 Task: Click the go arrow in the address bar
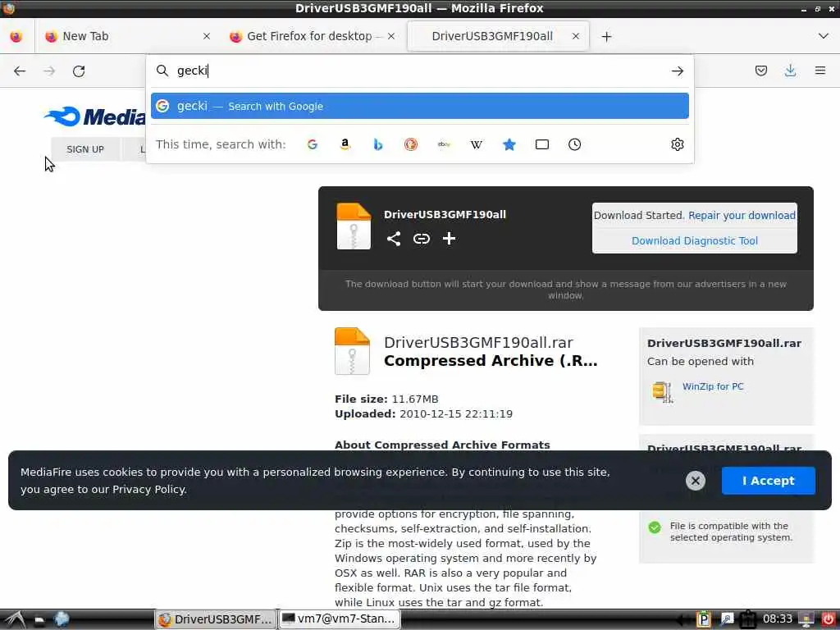(x=677, y=71)
